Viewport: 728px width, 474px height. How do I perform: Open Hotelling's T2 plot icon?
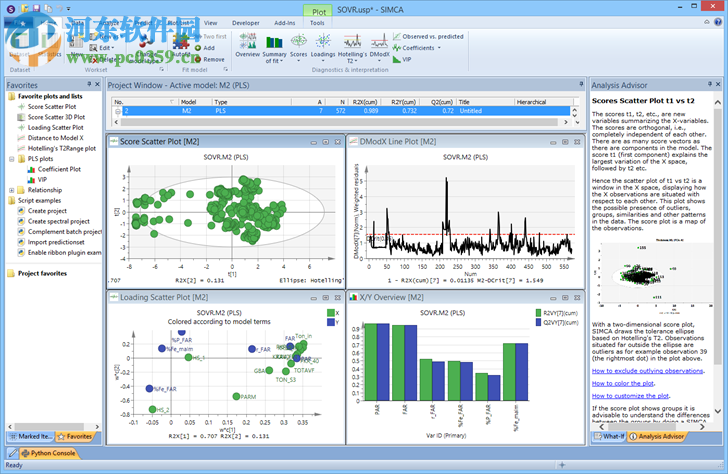pos(351,46)
